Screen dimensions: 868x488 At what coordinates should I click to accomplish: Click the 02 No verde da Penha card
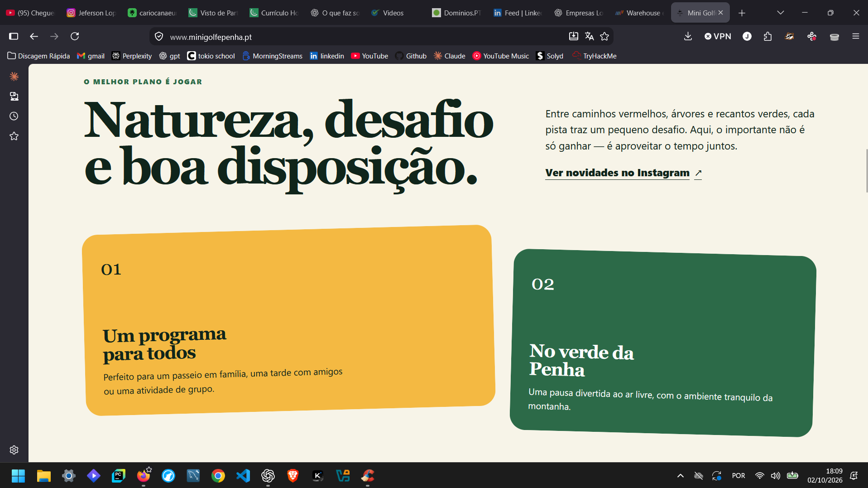(663, 343)
